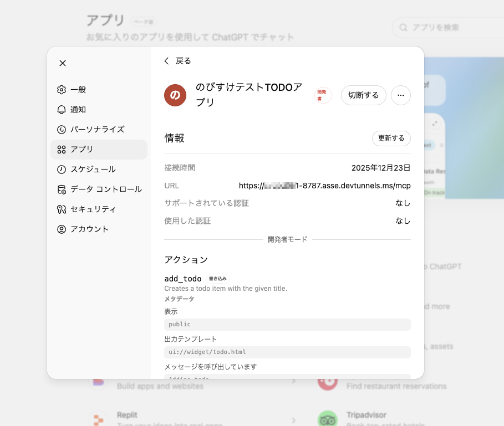Open the データ コントロール section
The image size is (504, 426).
[x=99, y=189]
